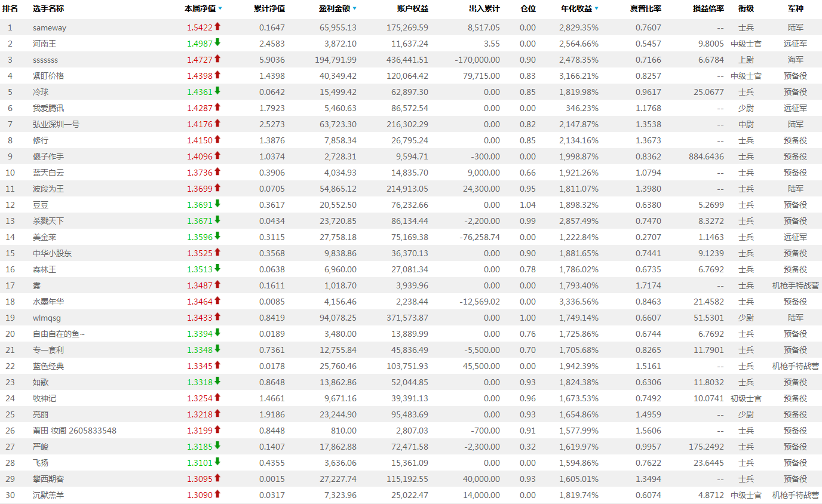Screen dimensions: 822x504
Task: Click the green down arrow in 飞扬 row
Action: coord(217,462)
